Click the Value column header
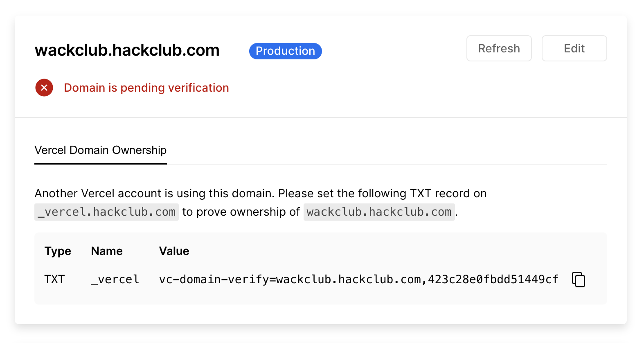This screenshot has height=343, width=644. [x=174, y=251]
